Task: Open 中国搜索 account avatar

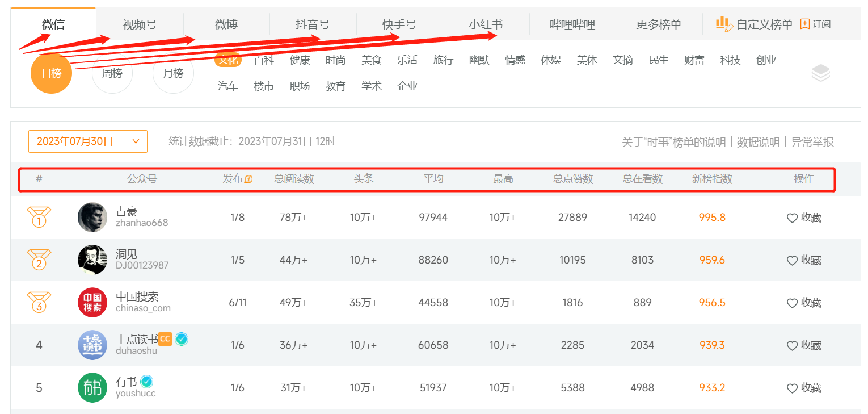Action: coord(92,302)
